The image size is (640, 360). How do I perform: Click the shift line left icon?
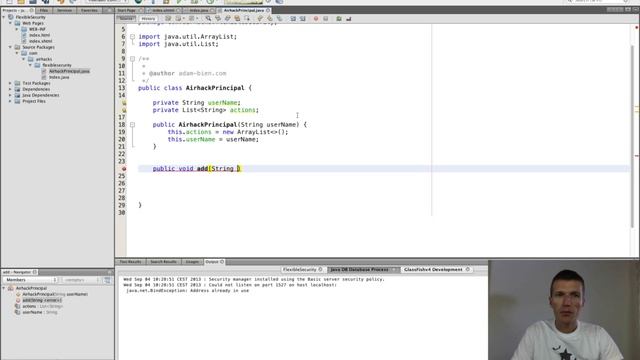(x=293, y=18)
